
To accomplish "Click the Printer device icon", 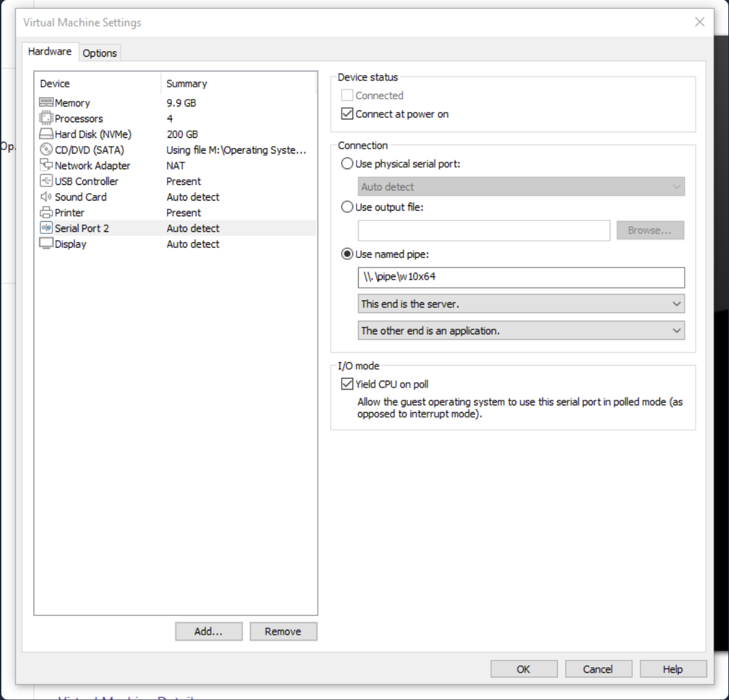I will 46,213.
